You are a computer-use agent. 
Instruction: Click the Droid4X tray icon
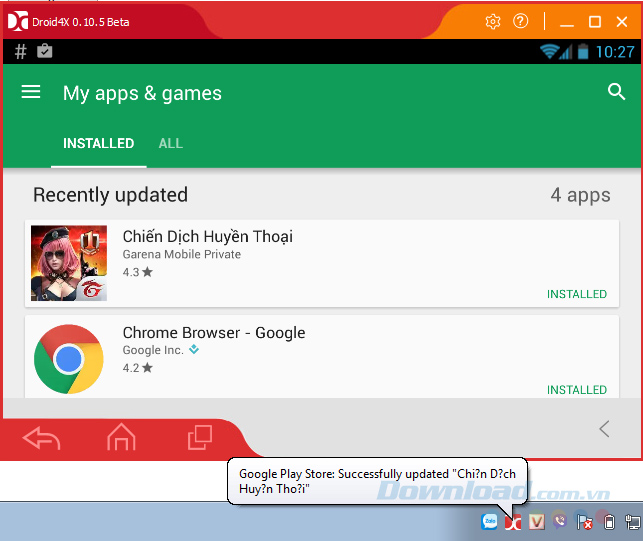click(513, 521)
